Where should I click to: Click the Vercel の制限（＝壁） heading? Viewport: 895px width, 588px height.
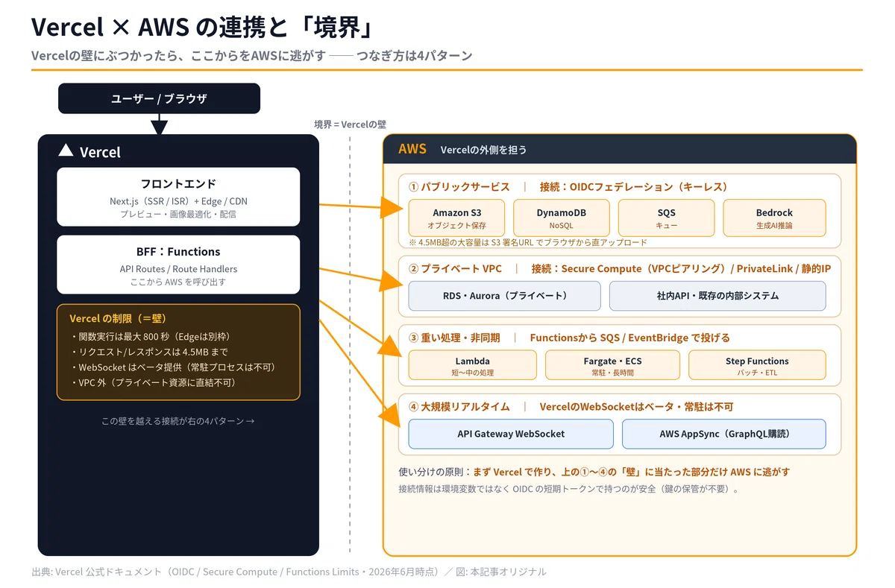[118, 318]
